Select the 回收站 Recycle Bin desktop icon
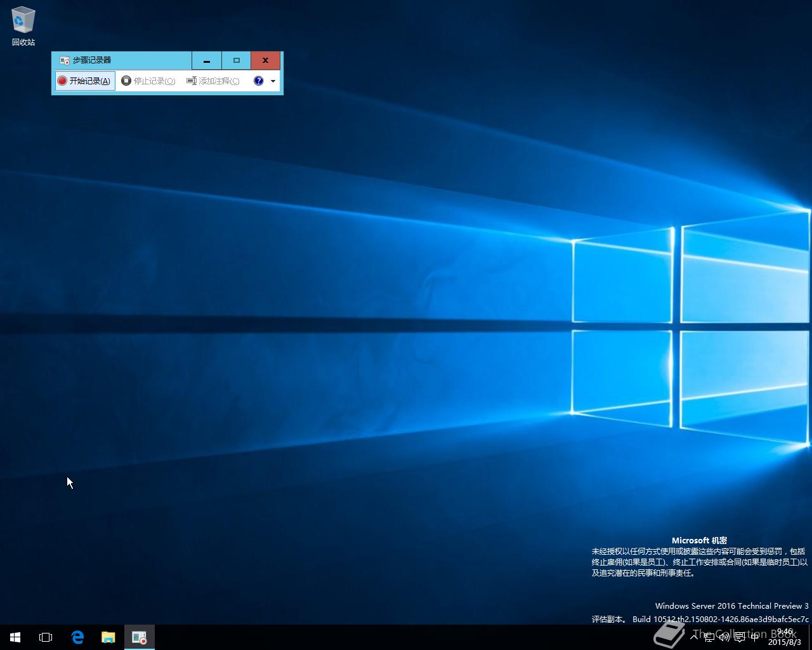This screenshot has width=812, height=650. pos(23,27)
